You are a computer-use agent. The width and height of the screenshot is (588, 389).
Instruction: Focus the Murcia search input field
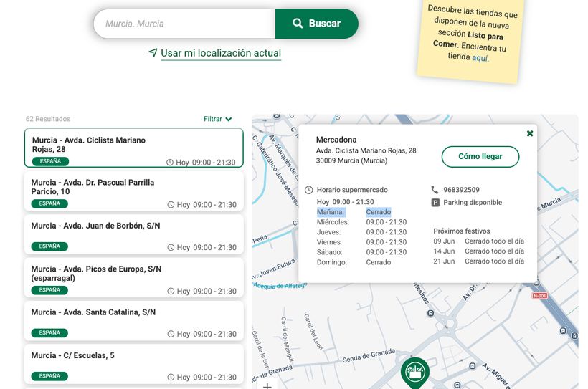[x=184, y=24]
